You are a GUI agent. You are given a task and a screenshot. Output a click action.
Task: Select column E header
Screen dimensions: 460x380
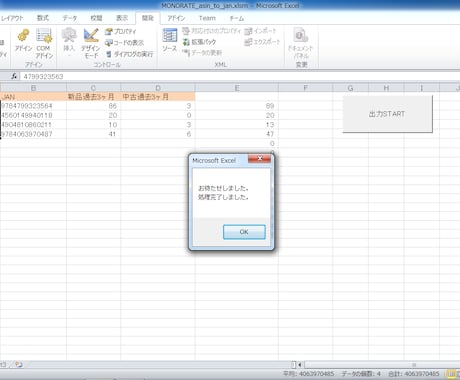pyautogui.click(x=237, y=88)
